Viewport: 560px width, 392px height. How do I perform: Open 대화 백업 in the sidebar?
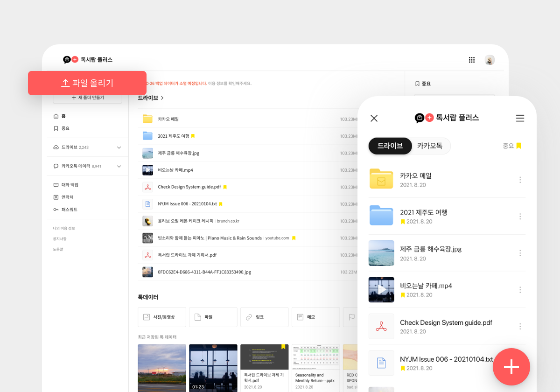[66, 185]
